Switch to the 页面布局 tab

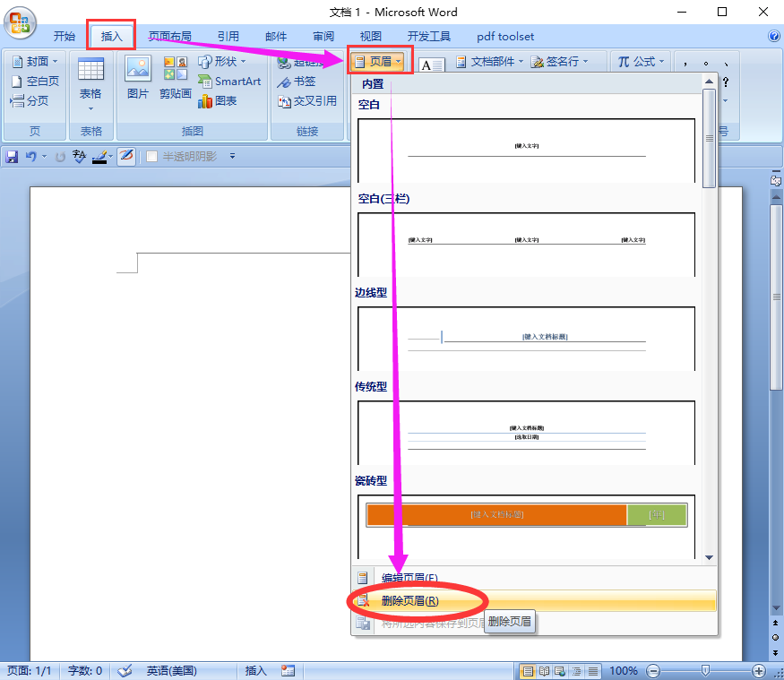(170, 37)
